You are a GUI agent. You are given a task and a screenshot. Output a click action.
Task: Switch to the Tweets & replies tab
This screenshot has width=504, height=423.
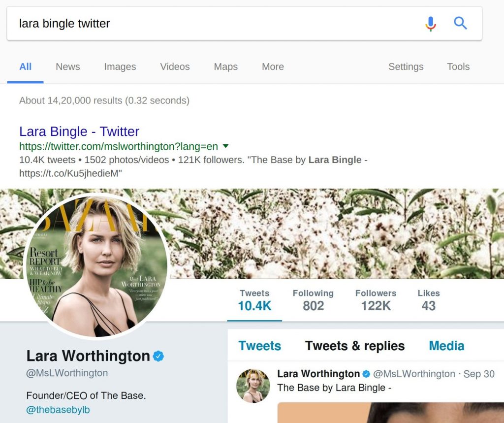pyautogui.click(x=355, y=346)
